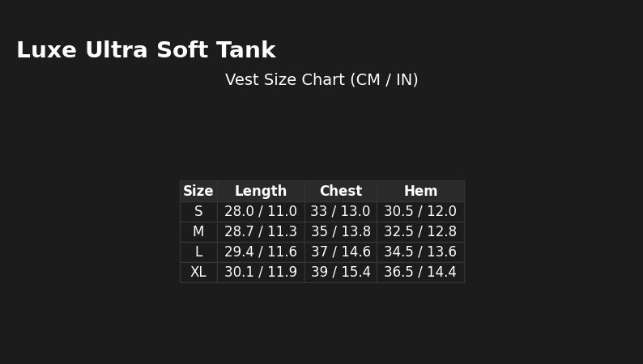Select the 30.5 / 12.0 hem cell
643x364 pixels.
(420, 212)
